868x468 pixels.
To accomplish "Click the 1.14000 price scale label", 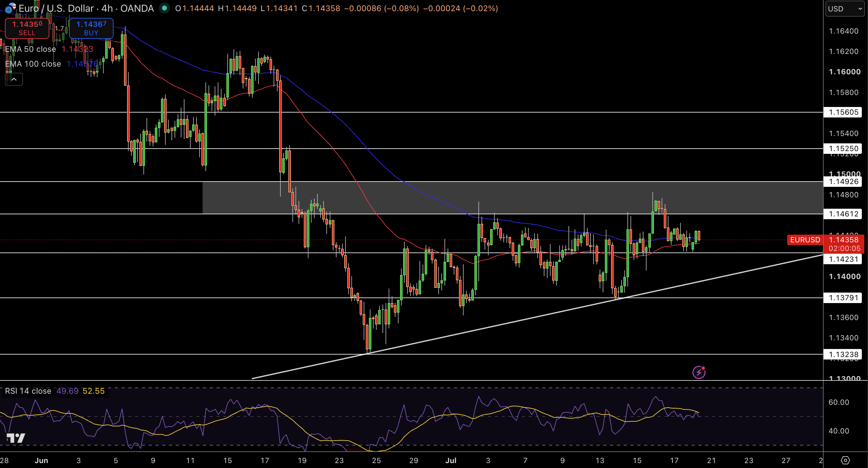I will [x=845, y=277].
